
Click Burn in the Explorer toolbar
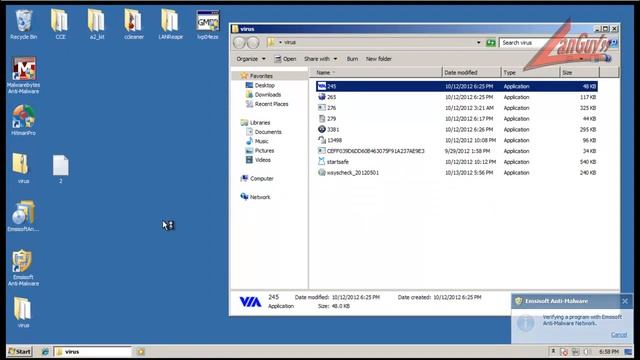[352, 59]
